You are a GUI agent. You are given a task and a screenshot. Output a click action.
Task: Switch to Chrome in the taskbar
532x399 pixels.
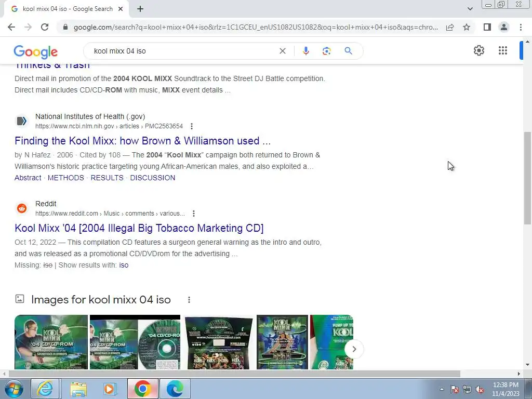coord(142,389)
